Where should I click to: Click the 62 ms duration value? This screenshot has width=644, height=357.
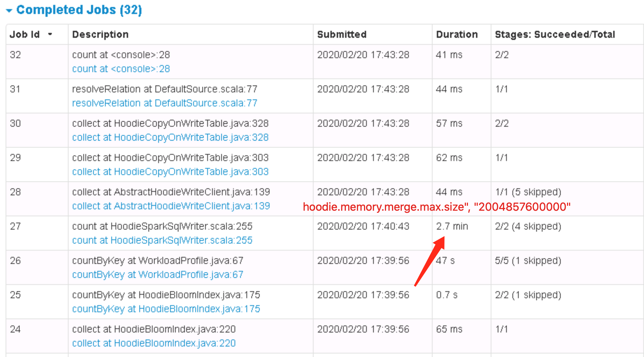449,157
